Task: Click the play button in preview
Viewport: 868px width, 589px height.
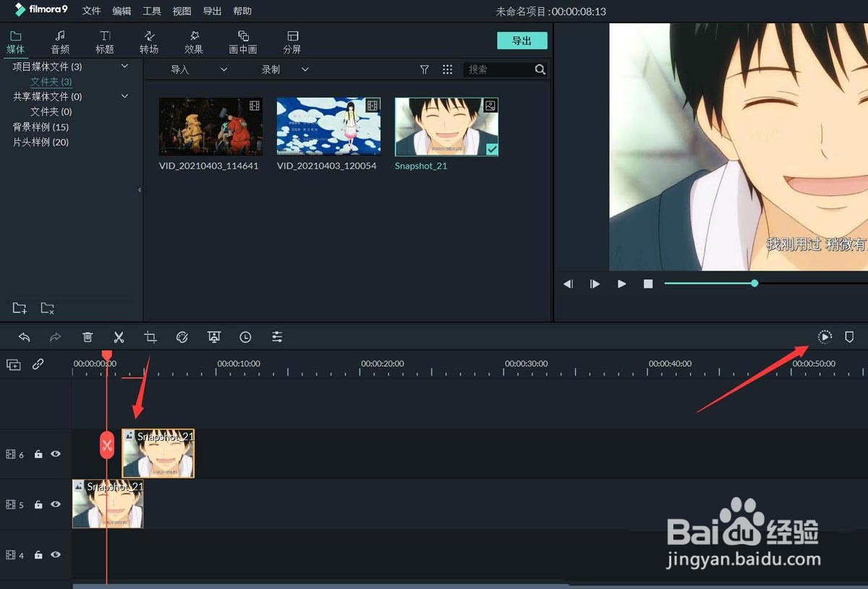Action: 621,284
